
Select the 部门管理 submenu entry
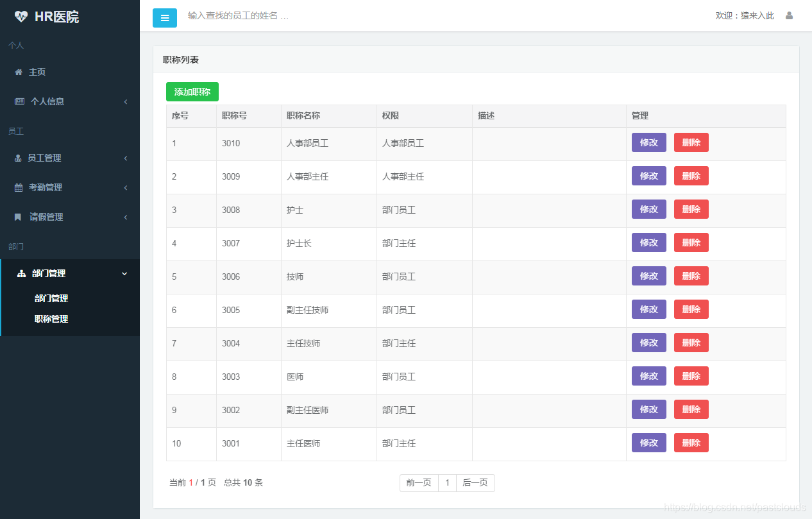tap(51, 298)
